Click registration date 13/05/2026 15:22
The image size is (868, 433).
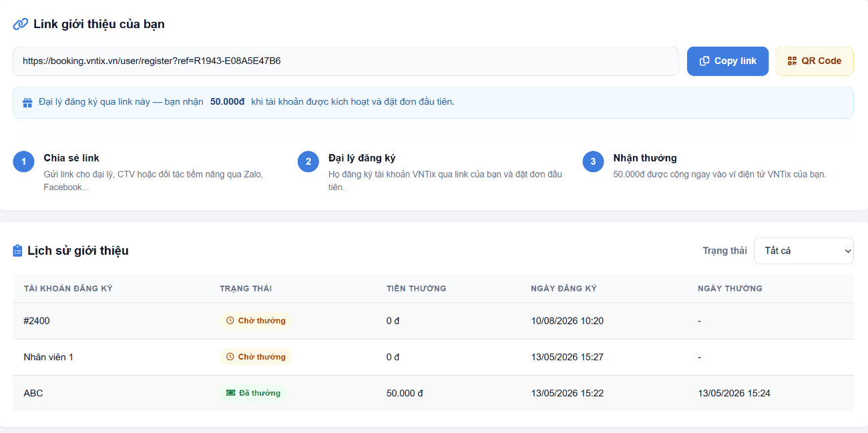click(568, 393)
